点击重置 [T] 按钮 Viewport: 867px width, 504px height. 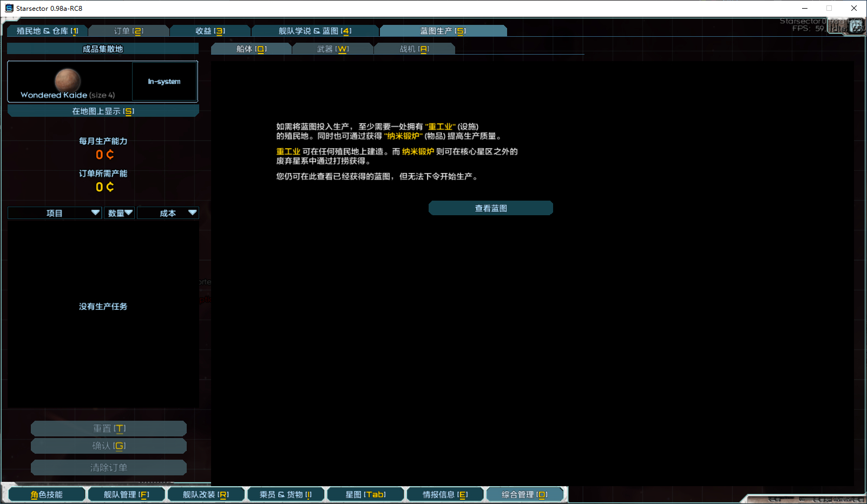tap(108, 428)
